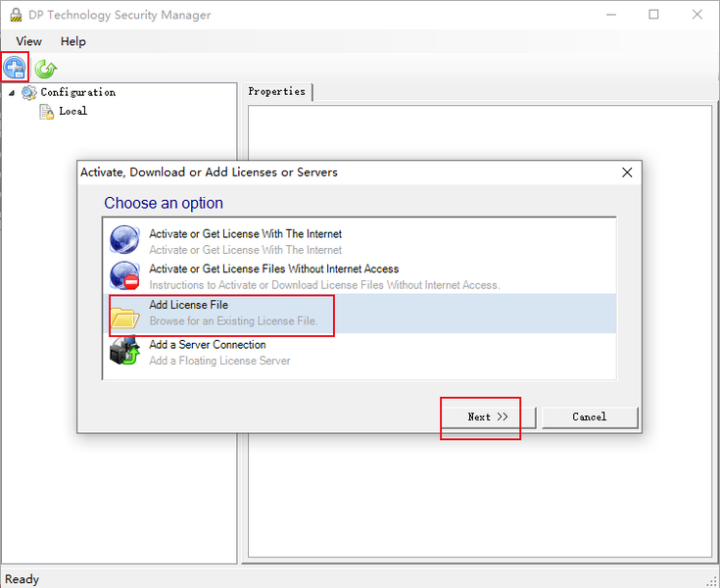Open the Help menu
Viewport: 720px width, 588px height.
pyautogui.click(x=73, y=41)
